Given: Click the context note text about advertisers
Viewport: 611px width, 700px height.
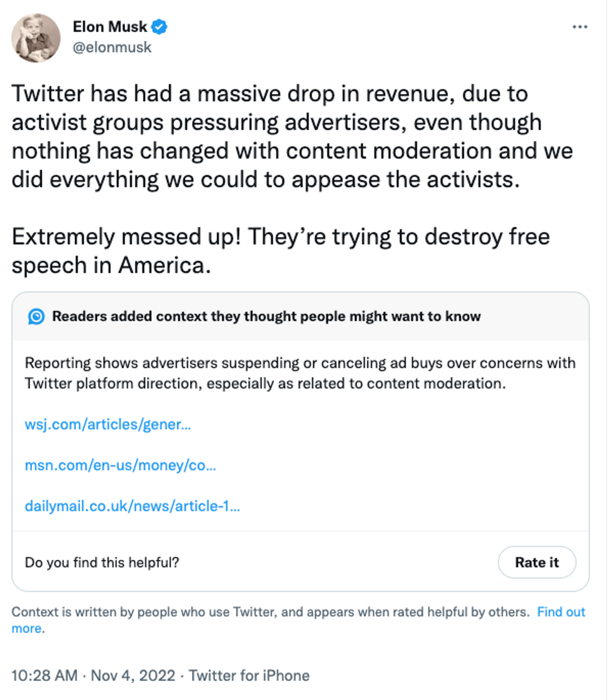Looking at the screenshot, I should point(300,373).
